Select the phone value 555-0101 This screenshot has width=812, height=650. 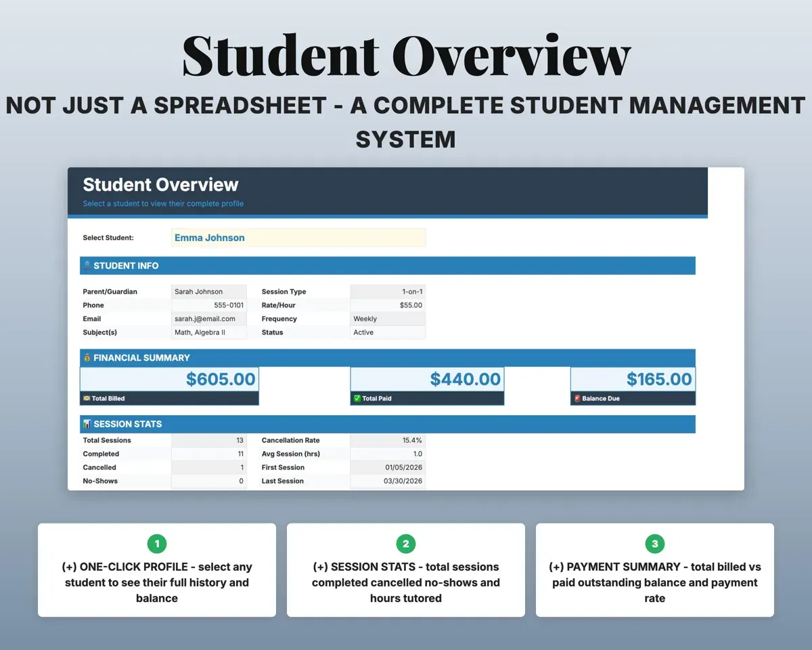208,305
